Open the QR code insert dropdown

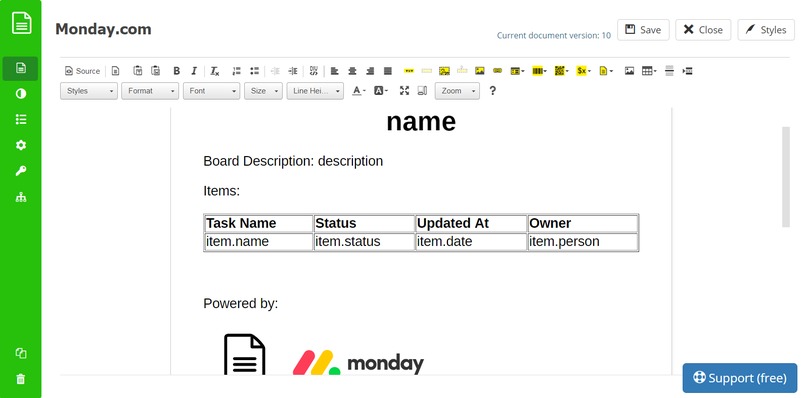(562, 71)
